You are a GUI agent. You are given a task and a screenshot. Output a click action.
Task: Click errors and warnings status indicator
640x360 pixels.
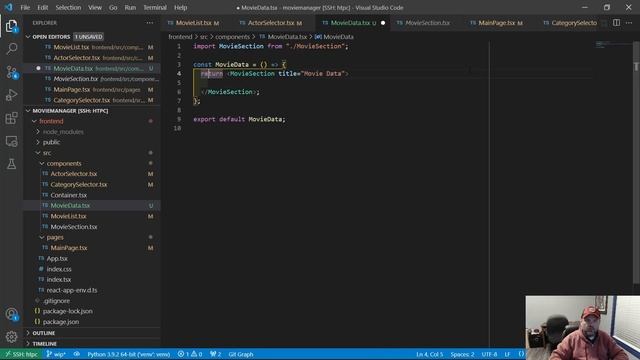coord(190,354)
